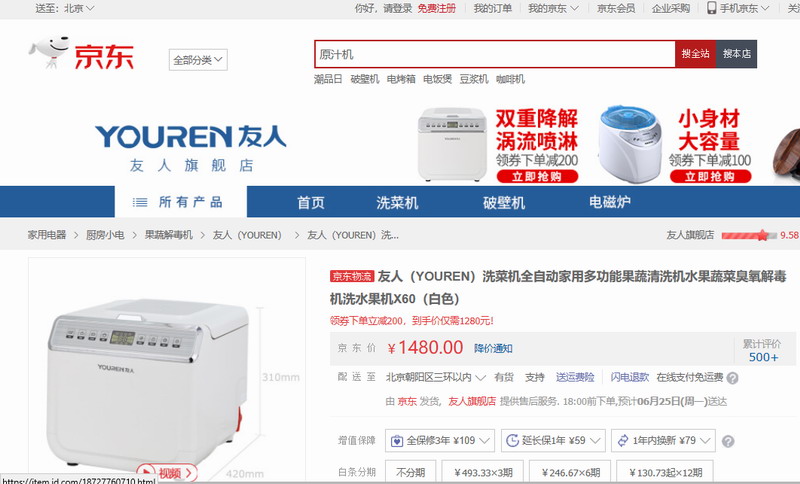Image resolution: width=800 pixels, height=484 pixels.
Task: Play the product 视频 button
Action: pyautogui.click(x=167, y=473)
